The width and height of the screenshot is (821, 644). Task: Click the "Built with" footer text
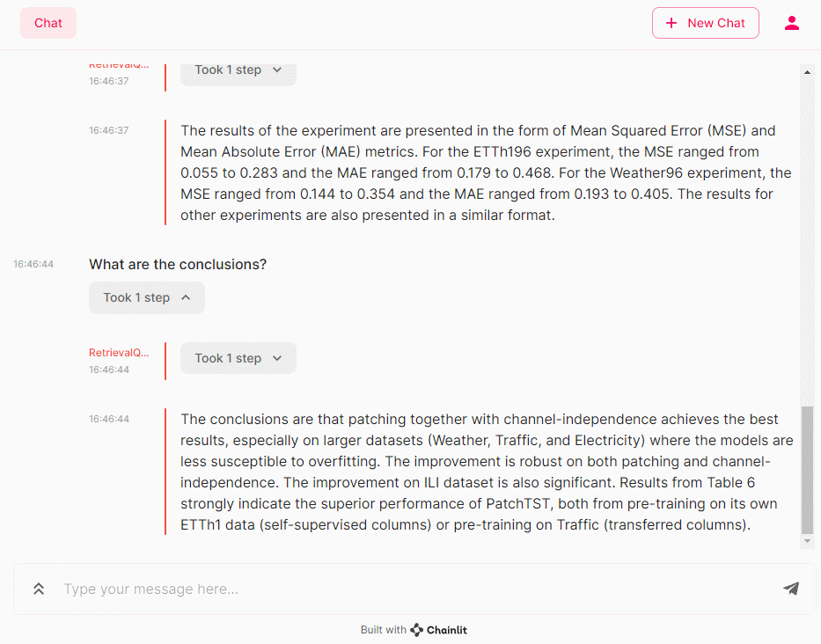click(384, 630)
